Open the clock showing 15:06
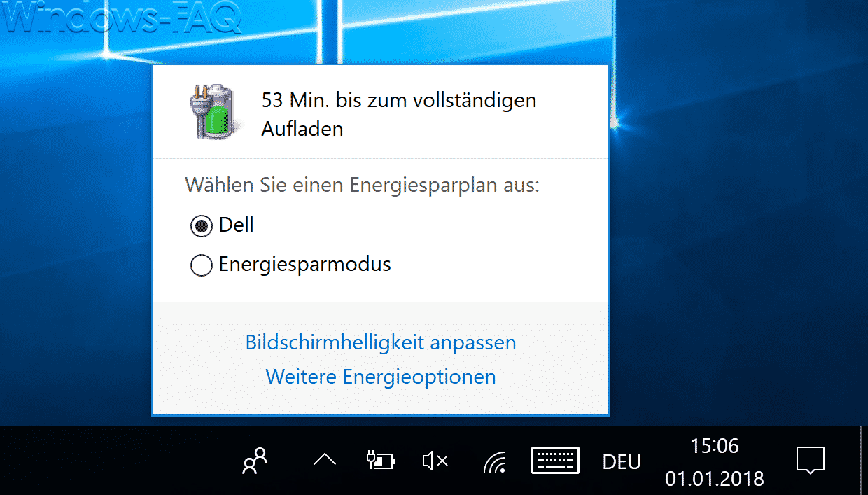This screenshot has width=868, height=495. tap(714, 446)
